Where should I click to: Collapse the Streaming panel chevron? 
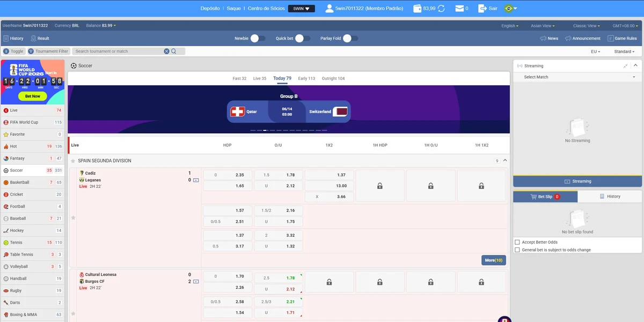pos(636,66)
